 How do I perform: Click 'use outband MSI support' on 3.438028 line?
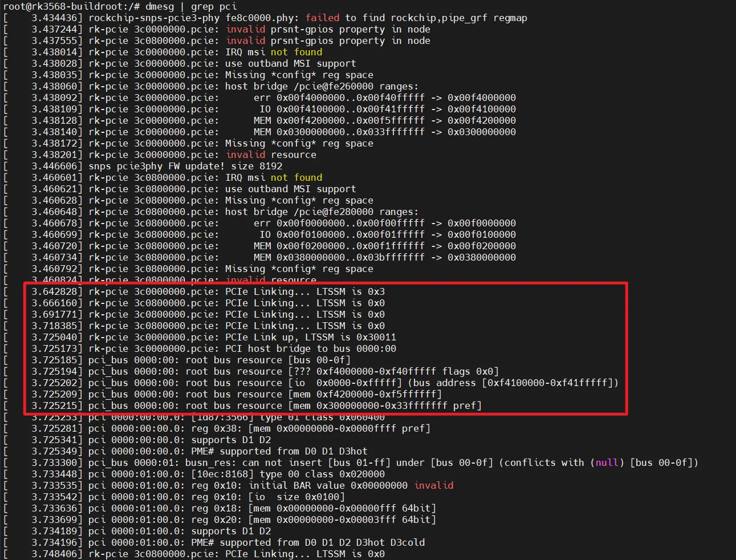tap(291, 63)
